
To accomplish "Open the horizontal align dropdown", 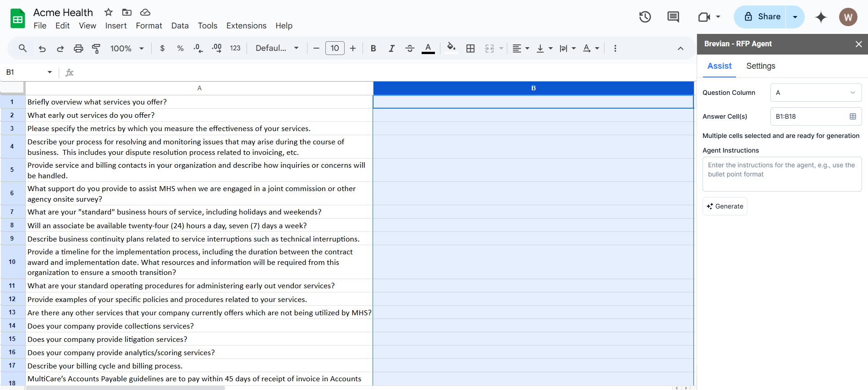I will pyautogui.click(x=521, y=48).
